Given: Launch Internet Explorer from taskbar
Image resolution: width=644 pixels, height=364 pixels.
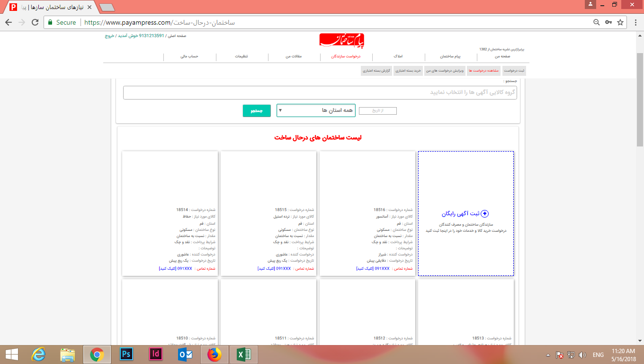Looking at the screenshot, I should pyautogui.click(x=38, y=354).
